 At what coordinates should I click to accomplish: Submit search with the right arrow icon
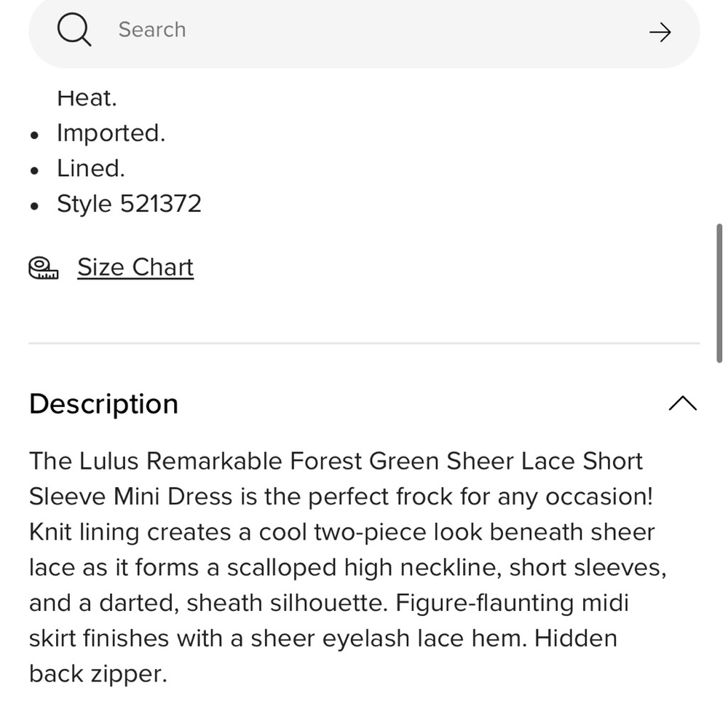[660, 33]
